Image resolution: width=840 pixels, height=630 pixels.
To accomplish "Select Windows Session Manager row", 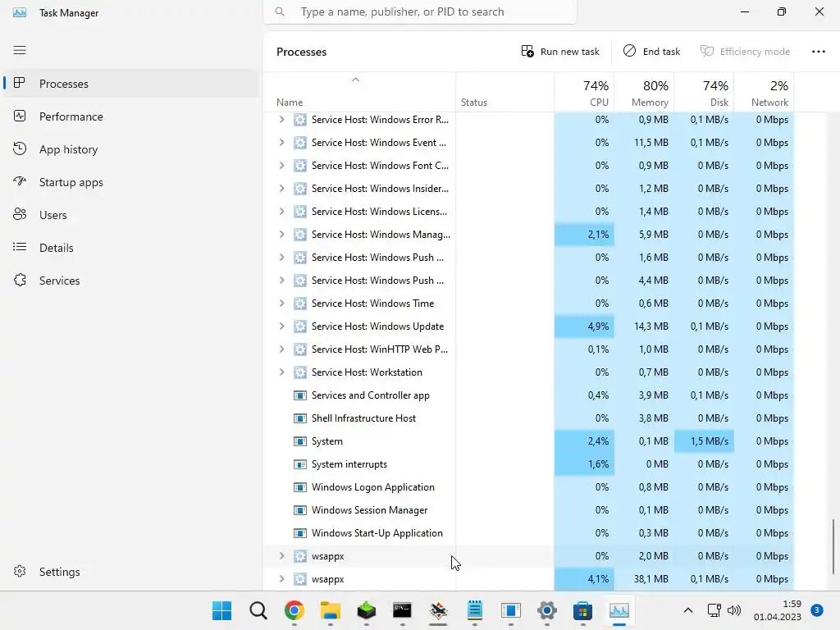I will (x=529, y=510).
